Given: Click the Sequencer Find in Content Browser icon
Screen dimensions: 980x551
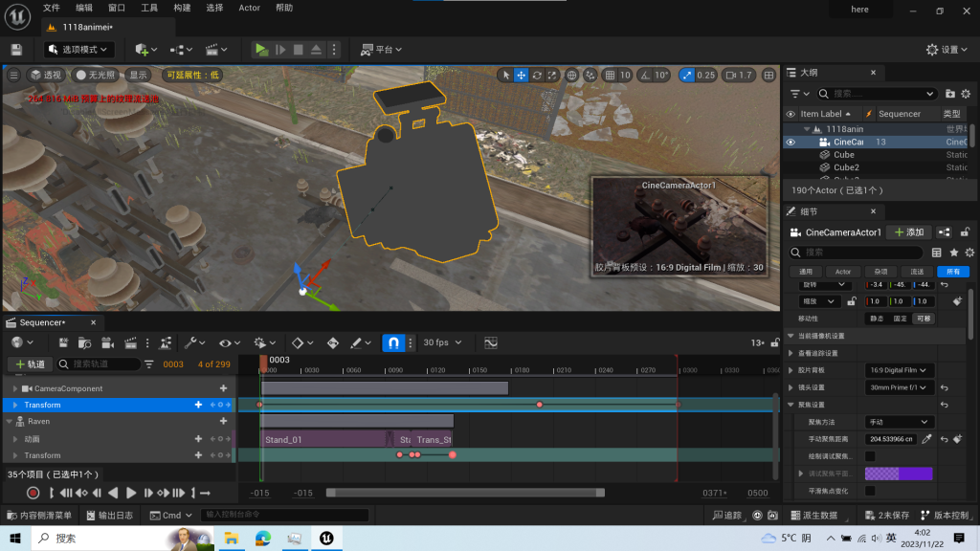Looking at the screenshot, I should point(84,342).
